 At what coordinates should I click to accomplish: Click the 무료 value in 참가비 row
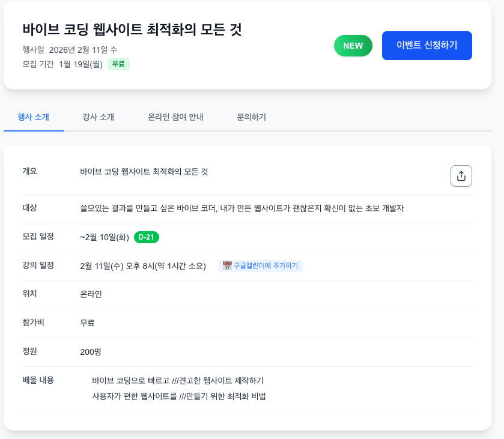(87, 323)
